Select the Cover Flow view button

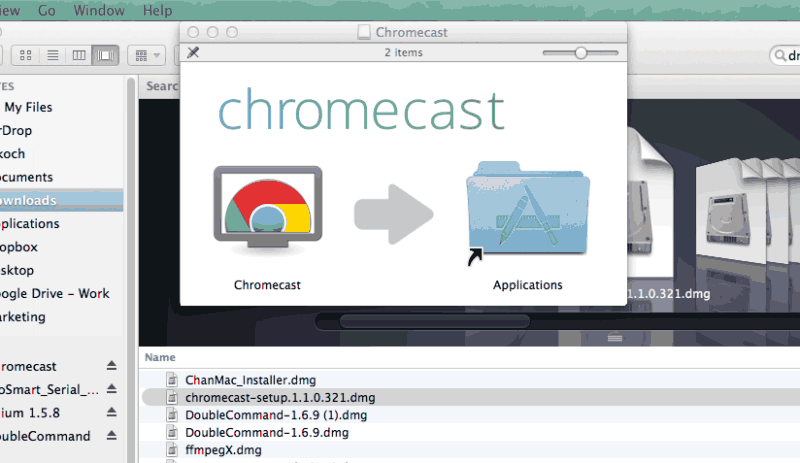pyautogui.click(x=106, y=55)
